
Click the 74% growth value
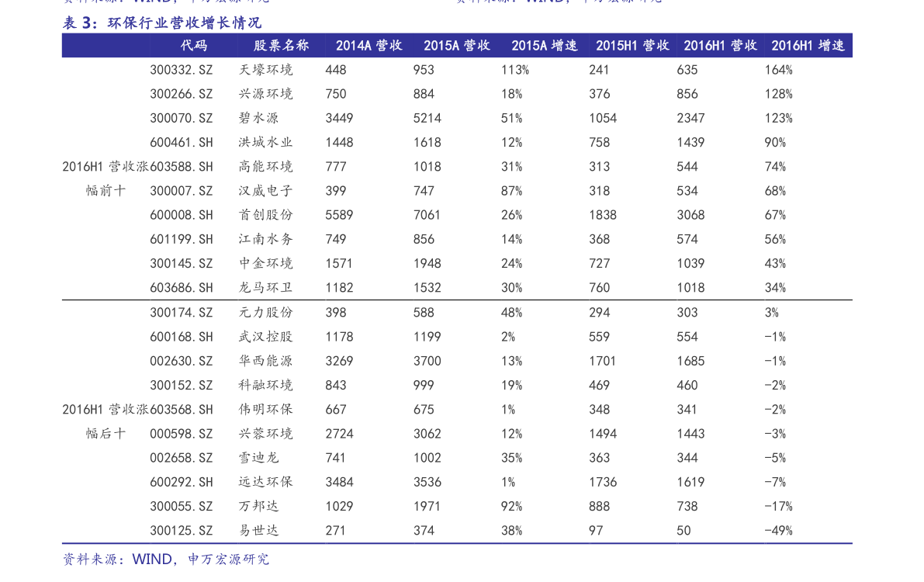[775, 166]
